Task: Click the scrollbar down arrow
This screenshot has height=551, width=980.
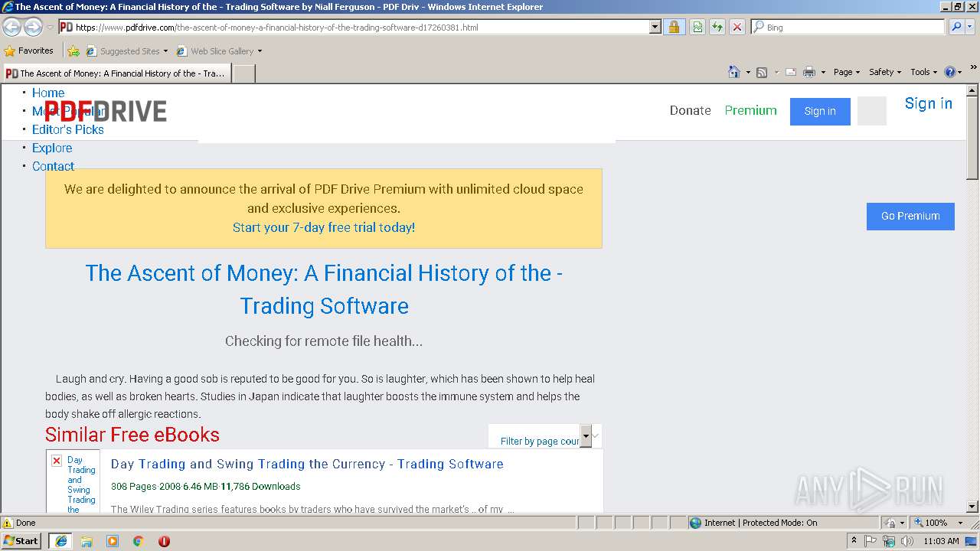Action: point(972,507)
